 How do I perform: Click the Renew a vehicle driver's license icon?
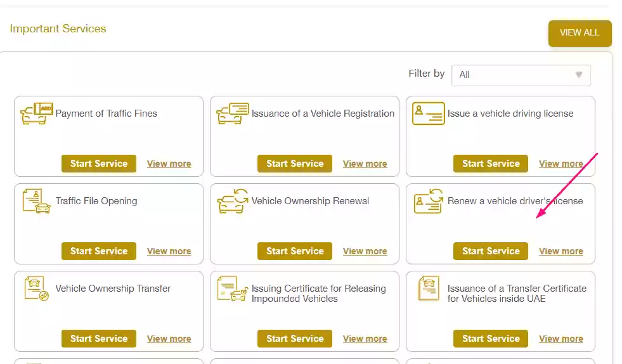(429, 201)
